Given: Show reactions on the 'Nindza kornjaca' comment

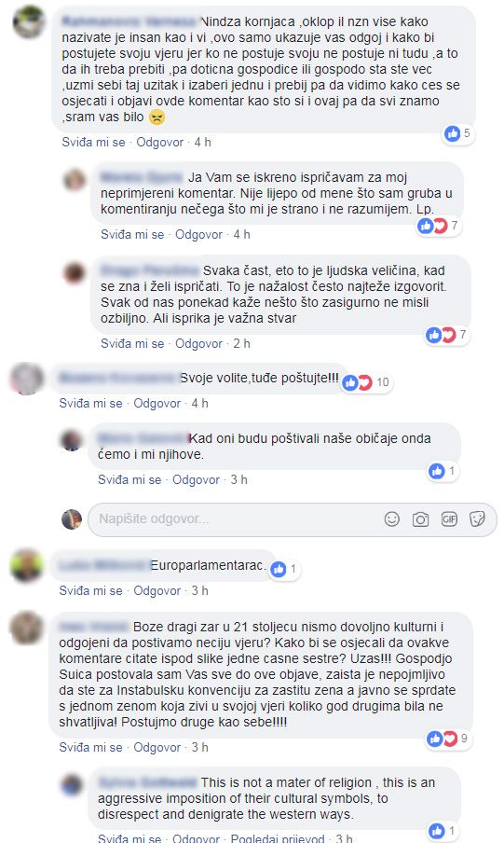Looking at the screenshot, I should click(x=457, y=133).
